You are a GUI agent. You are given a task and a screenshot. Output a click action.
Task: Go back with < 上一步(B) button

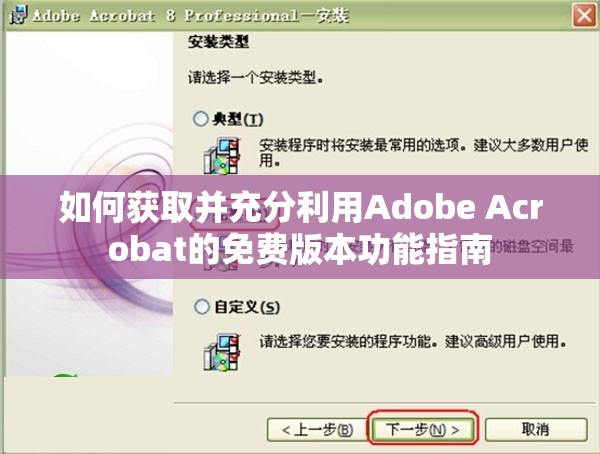click(x=317, y=430)
